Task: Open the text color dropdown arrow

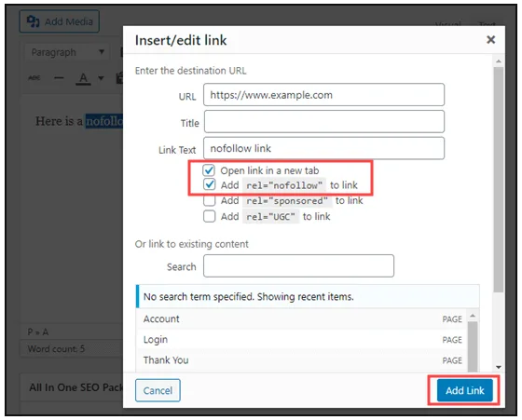Action: (101, 78)
